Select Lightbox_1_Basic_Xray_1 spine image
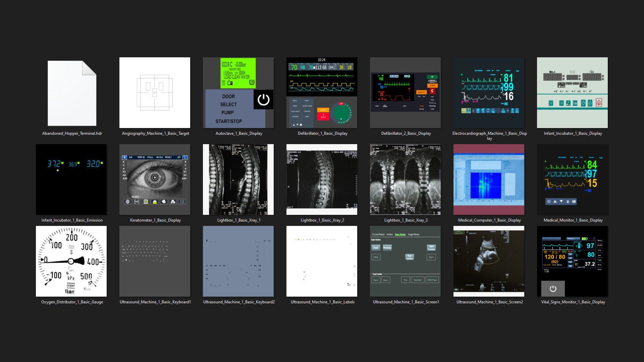Viewport: 644px width, 362px height. [238, 179]
